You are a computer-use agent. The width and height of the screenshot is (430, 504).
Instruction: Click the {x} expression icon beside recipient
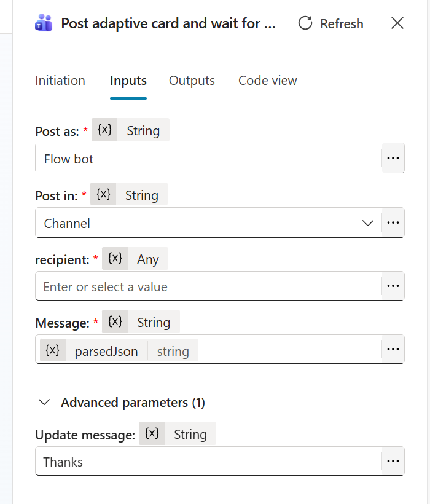(x=115, y=258)
